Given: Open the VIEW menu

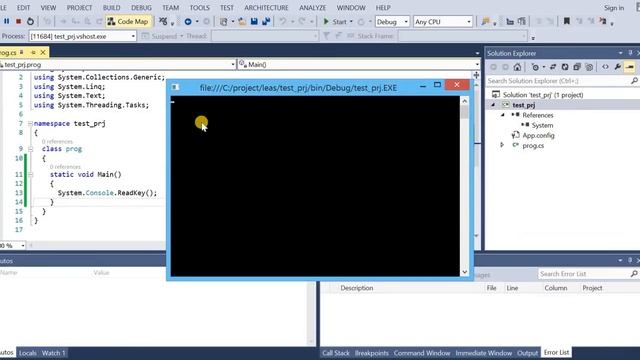Looking at the screenshot, I should point(48,8).
